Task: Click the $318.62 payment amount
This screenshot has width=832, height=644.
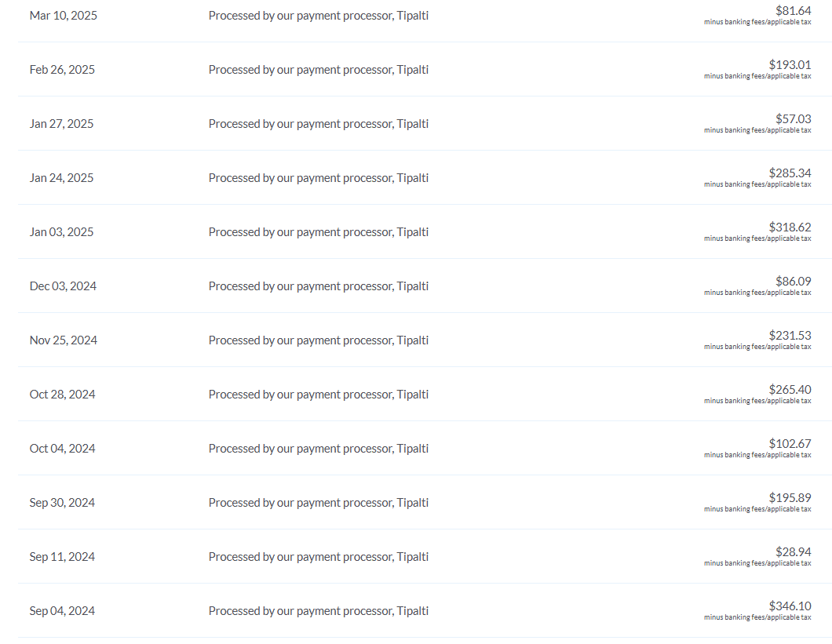Action: (790, 227)
